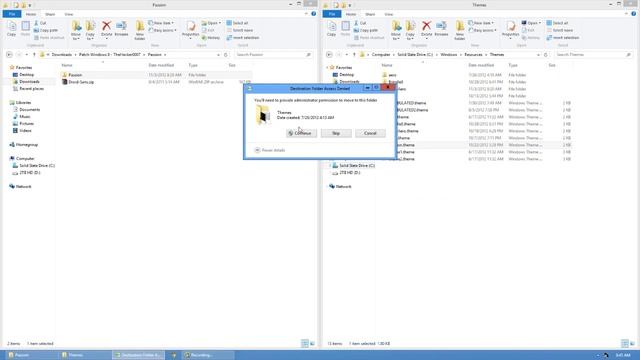Cancel the Destination Folder Access Denied dialog
The height and width of the screenshot is (360, 640).
pyautogui.click(x=370, y=133)
